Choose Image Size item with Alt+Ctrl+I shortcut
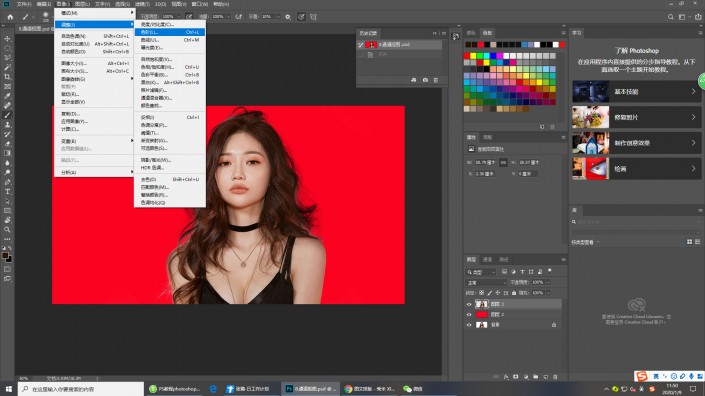The image size is (705, 396). point(94,63)
